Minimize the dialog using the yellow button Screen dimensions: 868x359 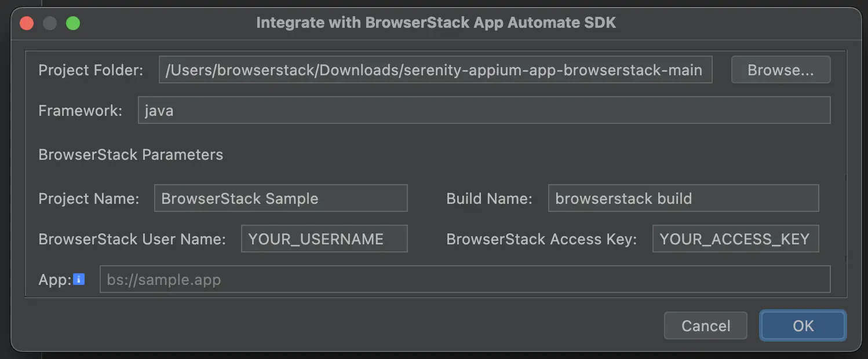tap(50, 23)
